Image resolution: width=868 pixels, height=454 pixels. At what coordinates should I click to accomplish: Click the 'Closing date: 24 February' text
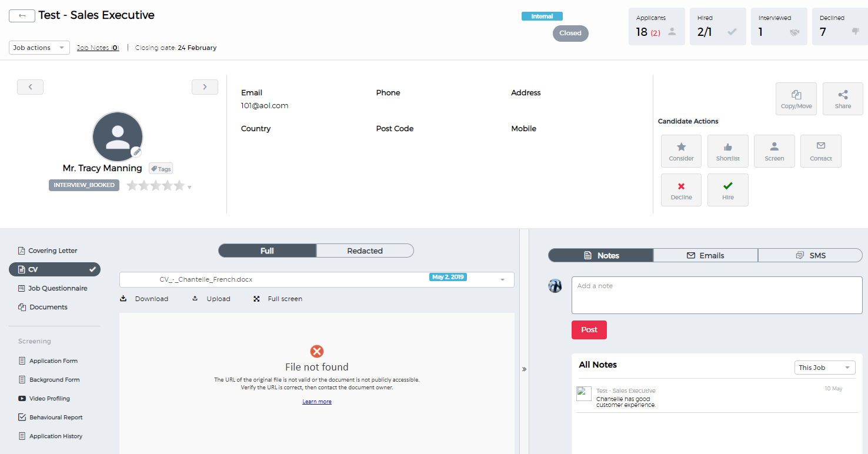176,48
